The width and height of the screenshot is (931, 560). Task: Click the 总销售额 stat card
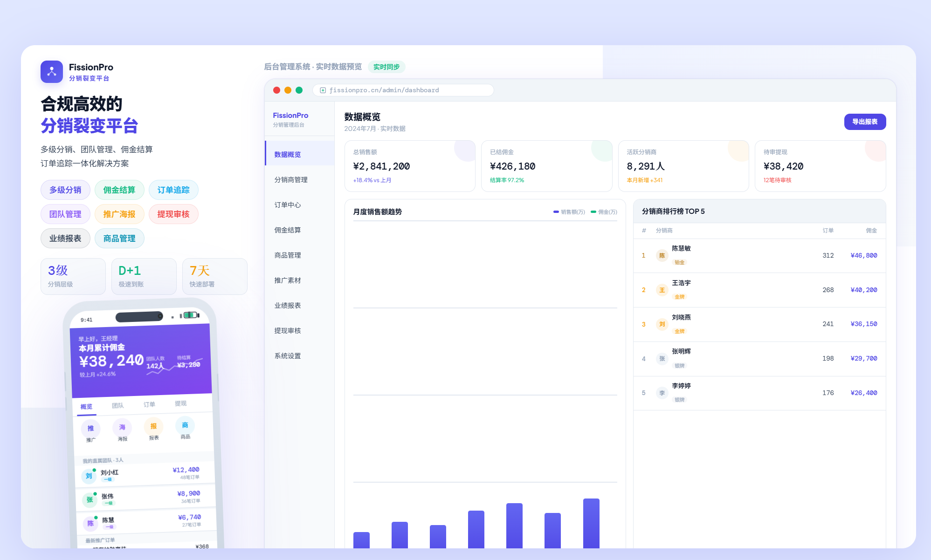(x=410, y=166)
